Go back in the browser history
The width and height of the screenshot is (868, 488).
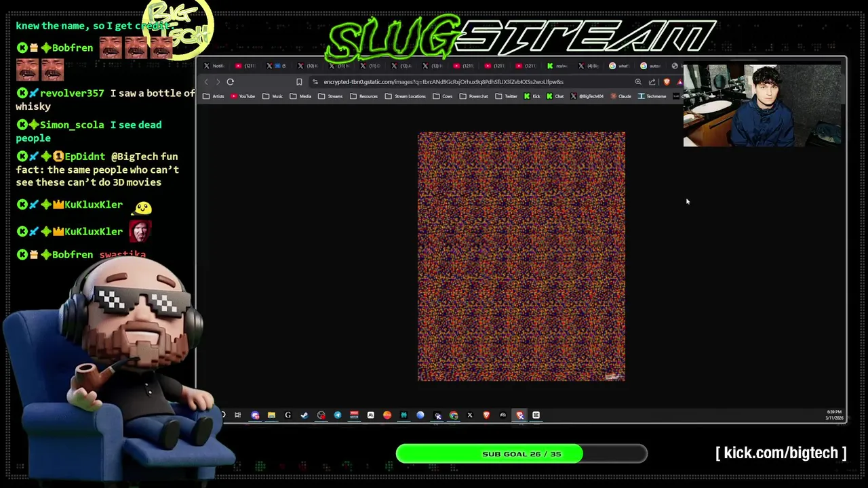[206, 82]
